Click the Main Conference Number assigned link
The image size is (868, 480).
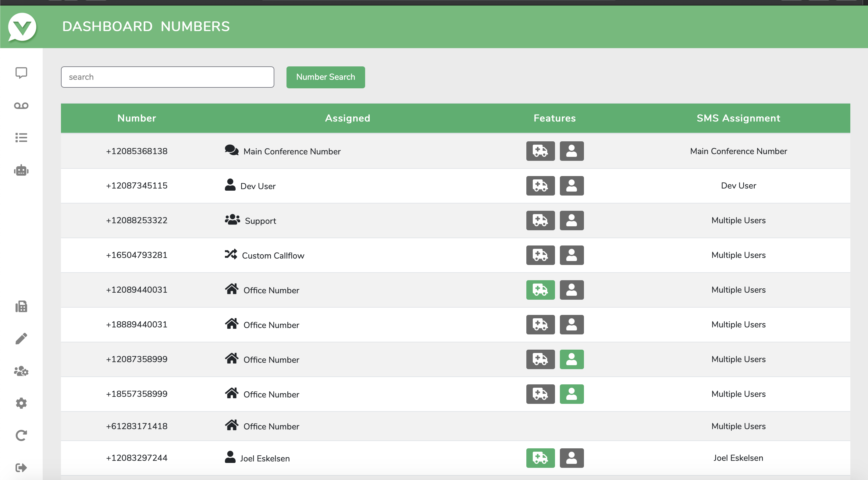click(x=291, y=152)
